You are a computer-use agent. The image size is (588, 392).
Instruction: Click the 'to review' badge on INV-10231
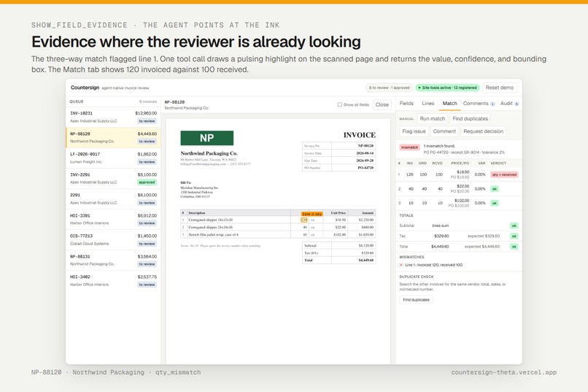[x=147, y=121]
